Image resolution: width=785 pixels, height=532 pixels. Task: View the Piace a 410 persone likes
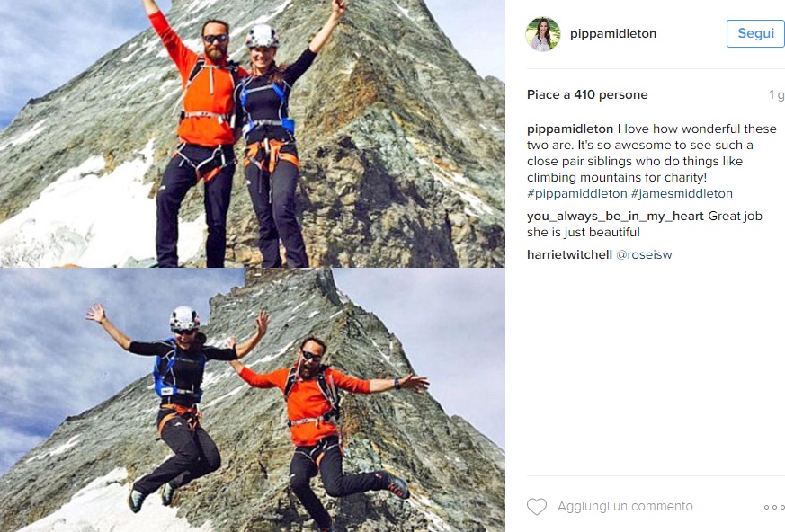coord(587,94)
